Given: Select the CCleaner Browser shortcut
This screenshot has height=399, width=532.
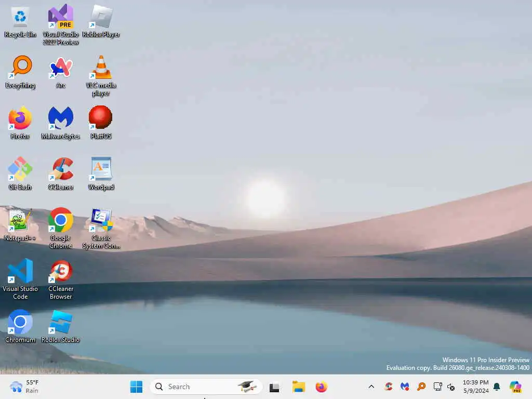Looking at the screenshot, I should coord(61,279).
